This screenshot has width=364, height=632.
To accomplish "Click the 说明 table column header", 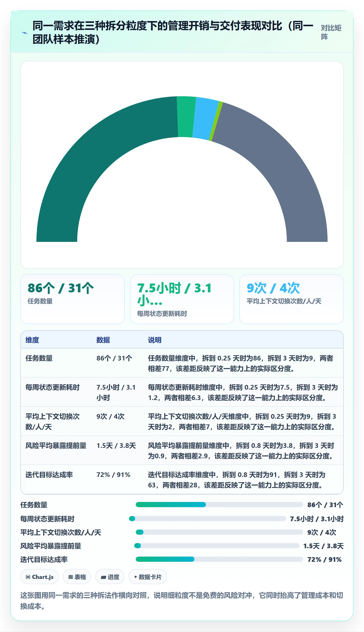I will (x=155, y=340).
